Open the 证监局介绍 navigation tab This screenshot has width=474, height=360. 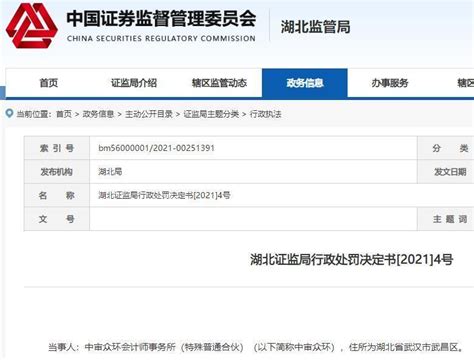pos(134,83)
